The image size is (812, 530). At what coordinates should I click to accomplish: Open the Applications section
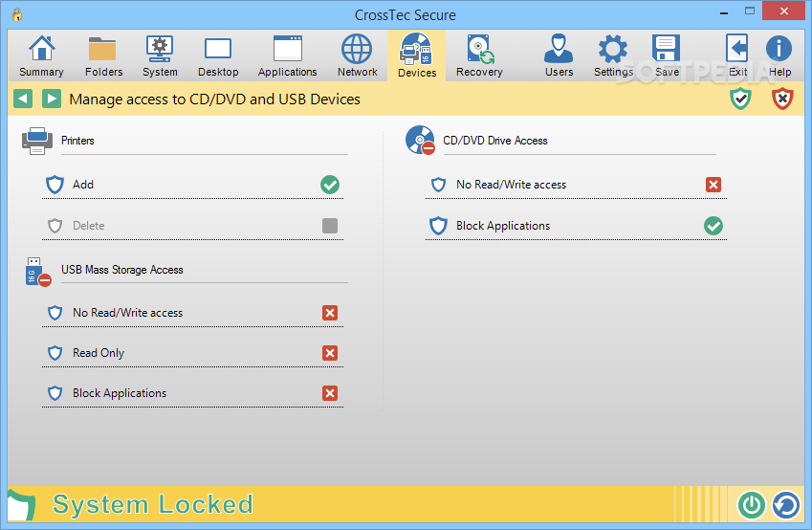[x=288, y=55]
